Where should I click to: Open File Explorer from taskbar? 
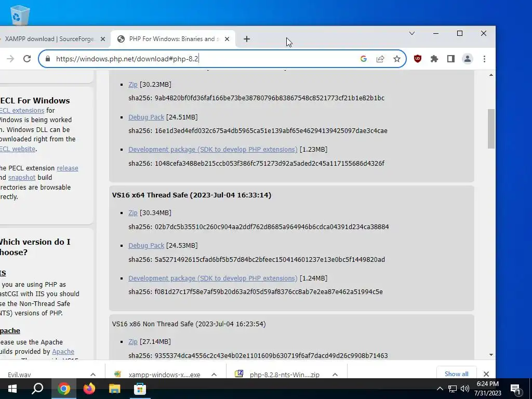click(x=115, y=389)
